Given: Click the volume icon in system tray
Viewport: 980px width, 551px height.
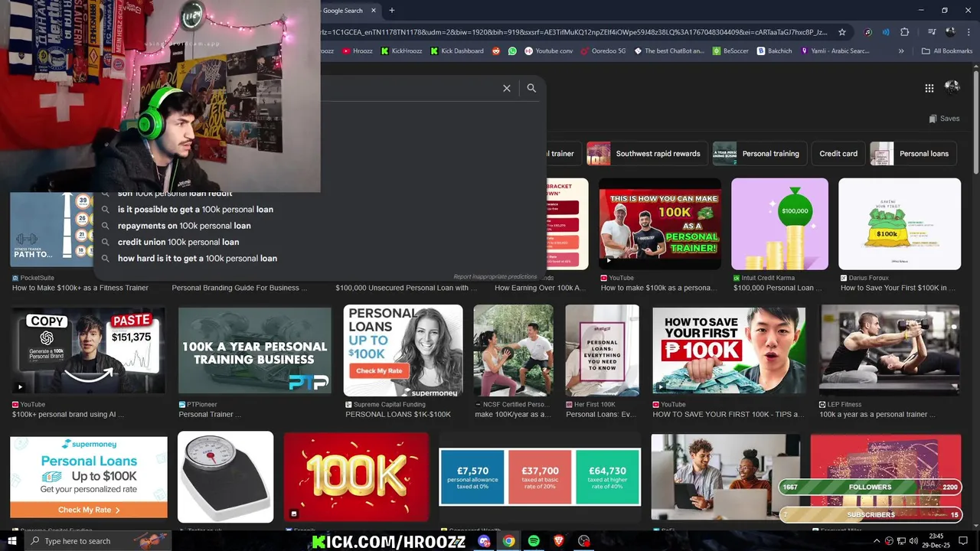Looking at the screenshot, I should 913,541.
